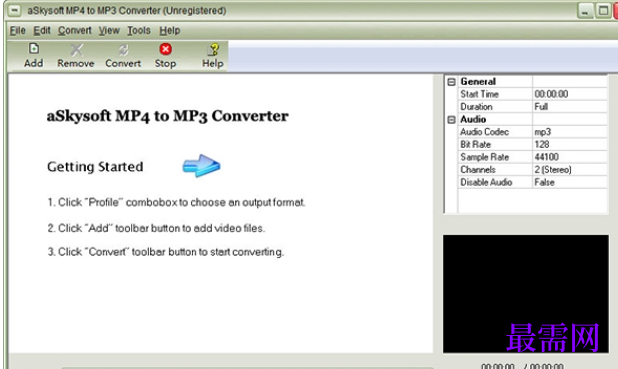Open the Tools menu

[139, 30]
